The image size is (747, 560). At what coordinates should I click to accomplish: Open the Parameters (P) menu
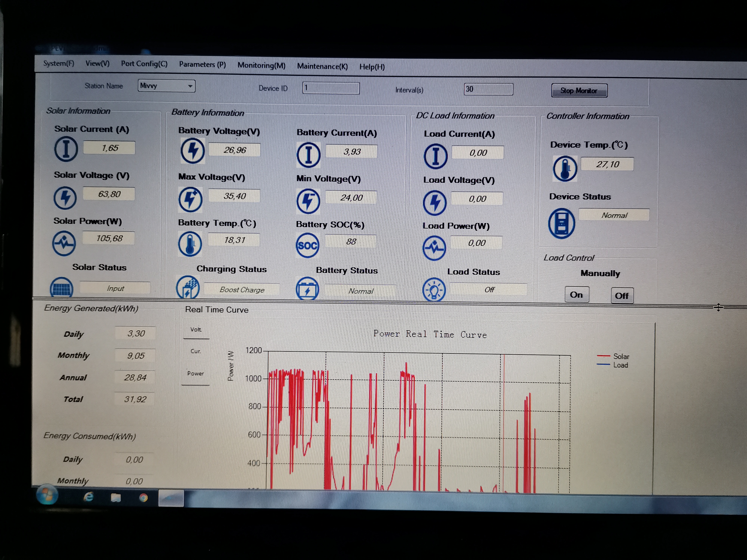tap(202, 64)
